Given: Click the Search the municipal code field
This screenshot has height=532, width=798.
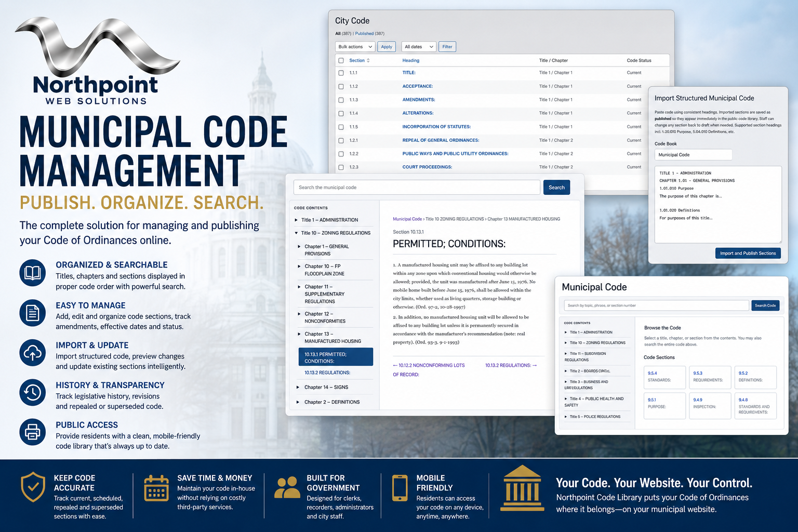Looking at the screenshot, I should 417,188.
